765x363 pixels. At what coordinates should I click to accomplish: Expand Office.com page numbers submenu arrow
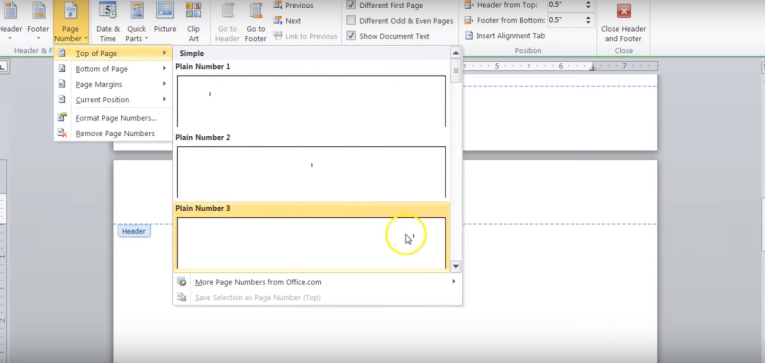(454, 282)
